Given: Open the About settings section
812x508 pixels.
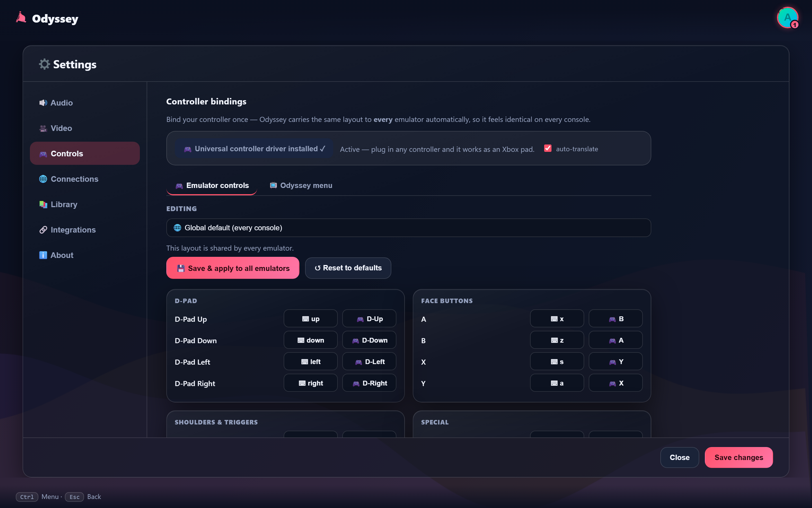Looking at the screenshot, I should 85,255.
